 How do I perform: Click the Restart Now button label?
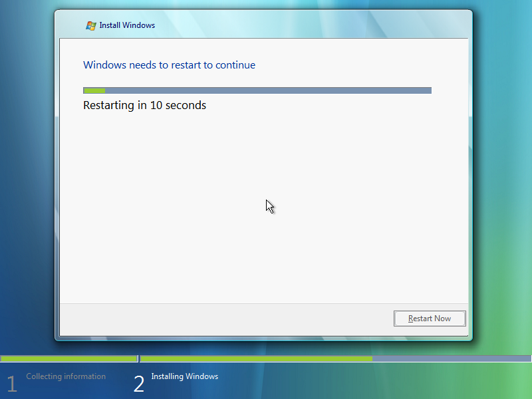pos(430,318)
